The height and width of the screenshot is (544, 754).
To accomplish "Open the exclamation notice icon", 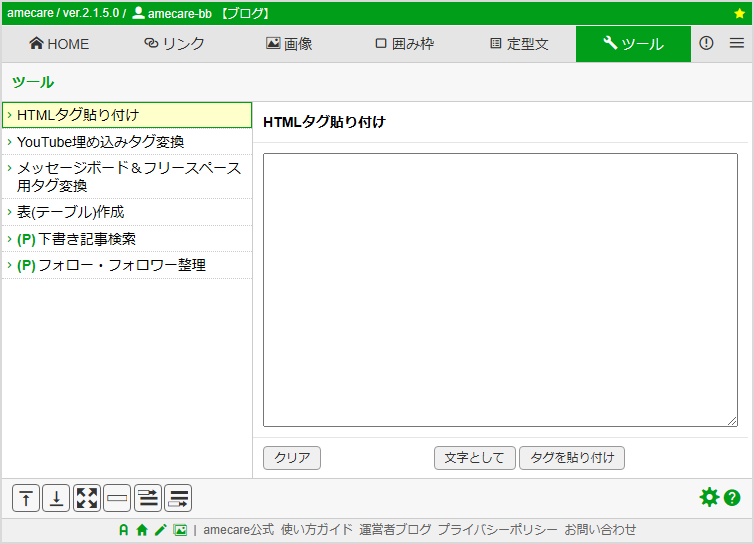I will (x=706, y=44).
